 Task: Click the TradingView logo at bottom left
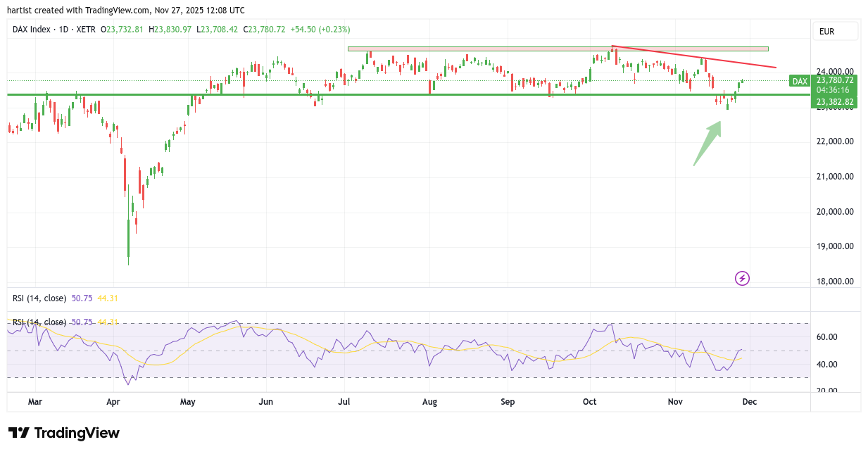coord(64,433)
